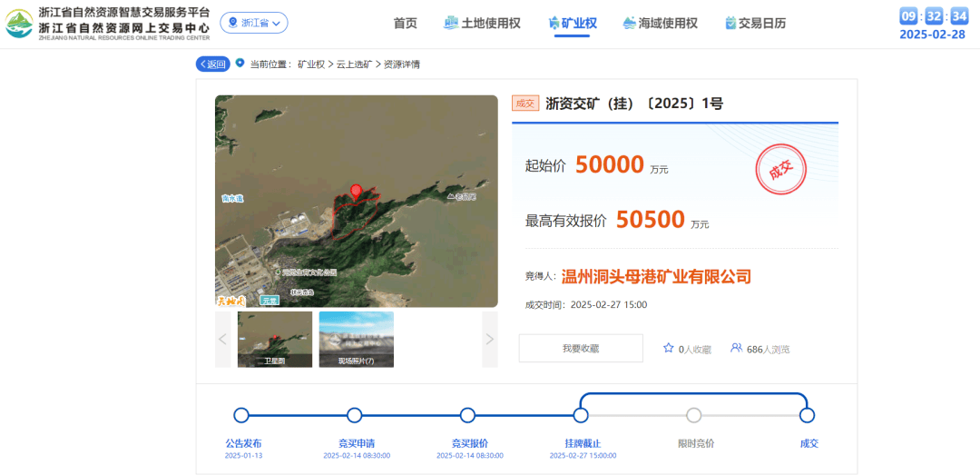
Task: Open the 浙江省 region dropdown
Action: pos(254,23)
